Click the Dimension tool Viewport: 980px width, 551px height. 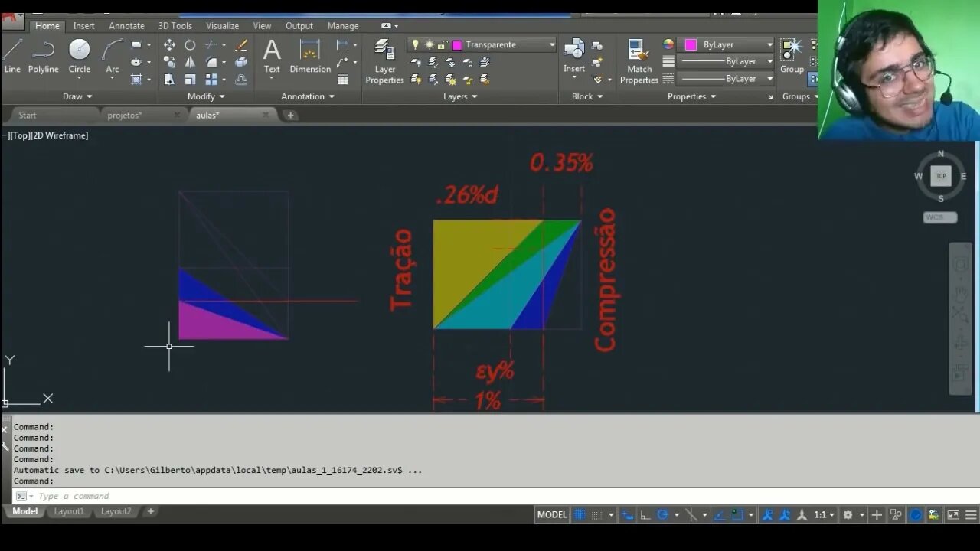tap(310, 56)
